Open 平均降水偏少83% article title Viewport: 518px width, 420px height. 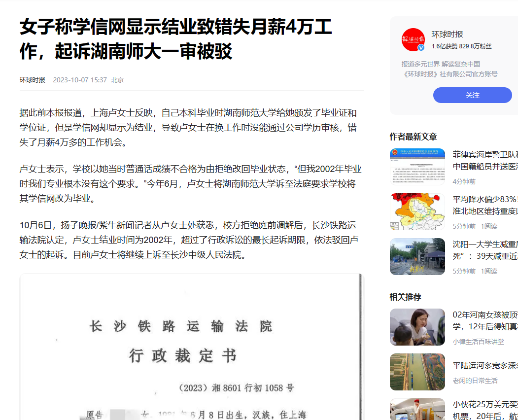pyautogui.click(x=485, y=205)
